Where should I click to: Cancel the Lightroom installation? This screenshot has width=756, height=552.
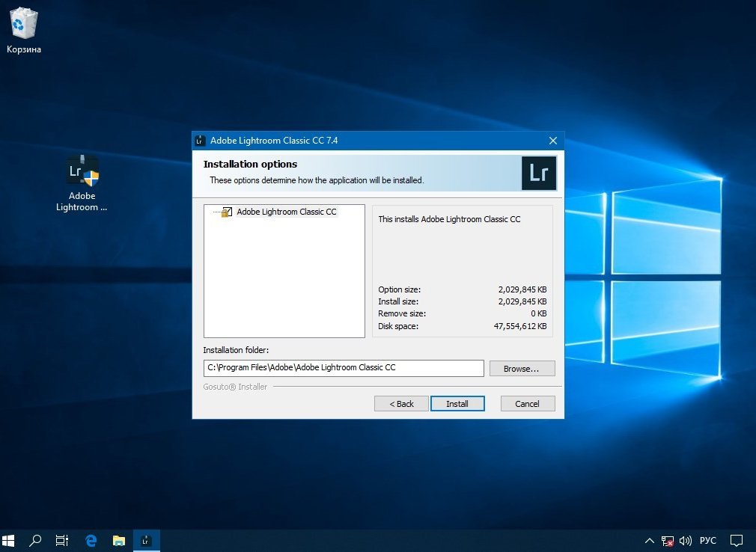528,404
